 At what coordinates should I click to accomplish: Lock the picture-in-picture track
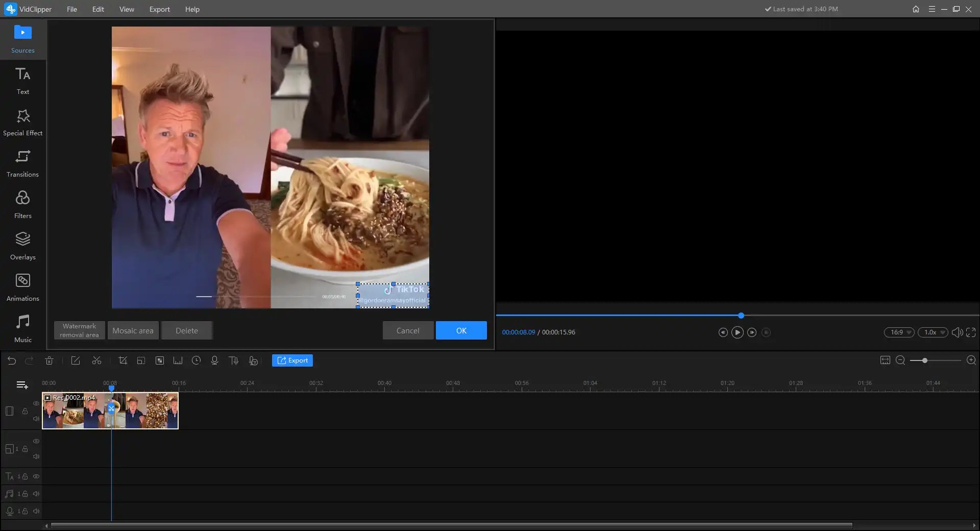coord(24,449)
